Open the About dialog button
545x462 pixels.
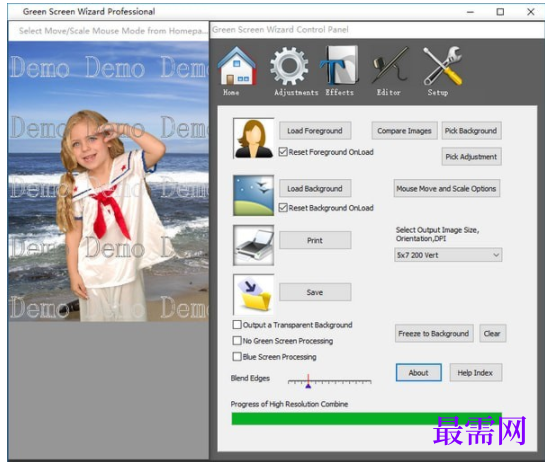pos(419,373)
